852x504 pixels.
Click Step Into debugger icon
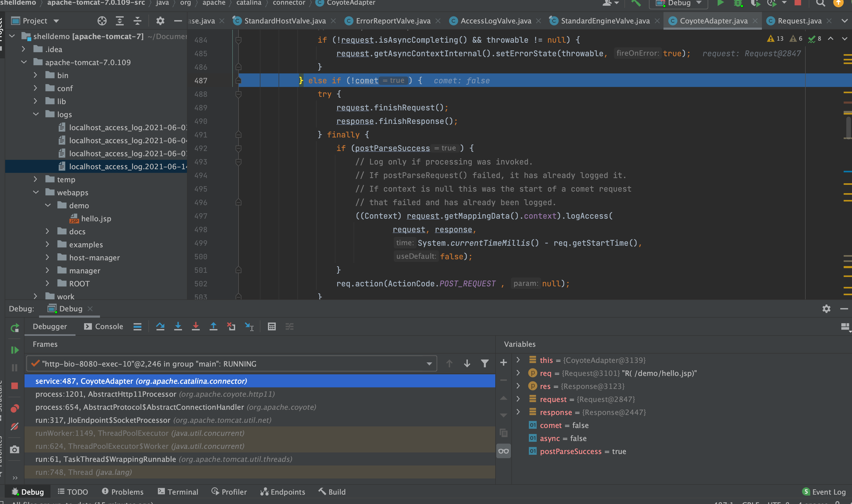pos(178,326)
